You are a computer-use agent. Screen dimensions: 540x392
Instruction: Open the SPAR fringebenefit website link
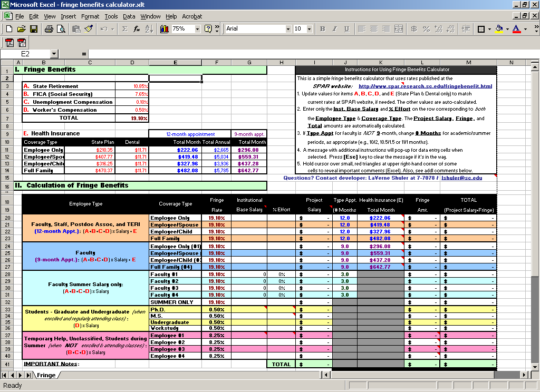click(x=426, y=86)
